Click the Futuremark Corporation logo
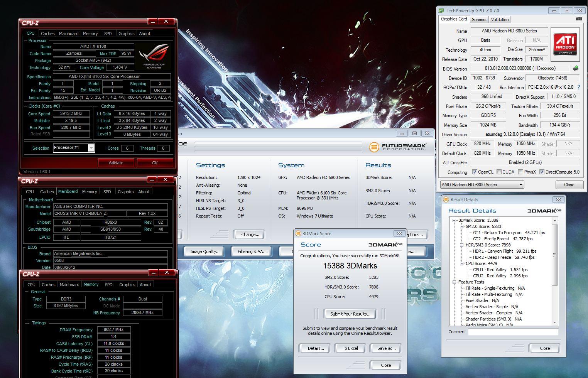 (398, 147)
